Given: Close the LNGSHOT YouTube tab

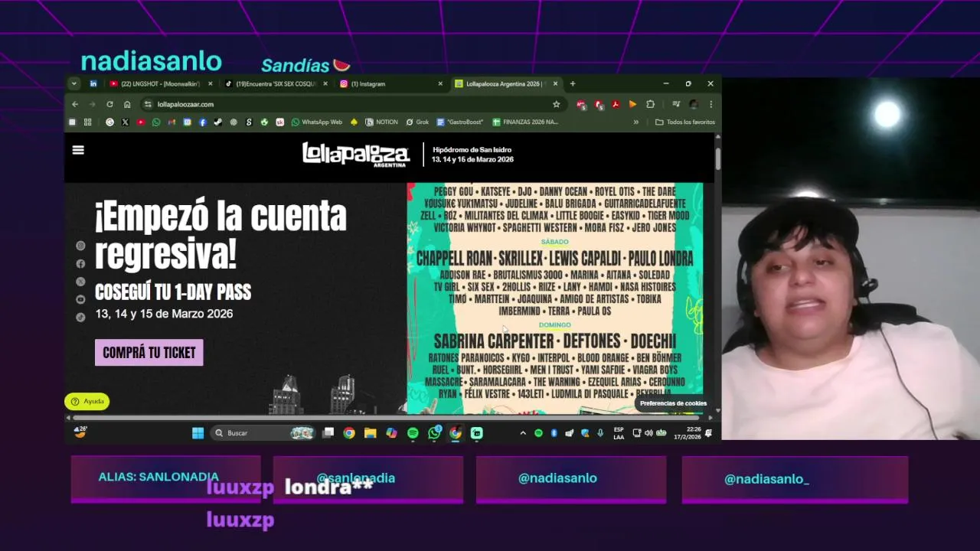Looking at the screenshot, I should coord(211,83).
